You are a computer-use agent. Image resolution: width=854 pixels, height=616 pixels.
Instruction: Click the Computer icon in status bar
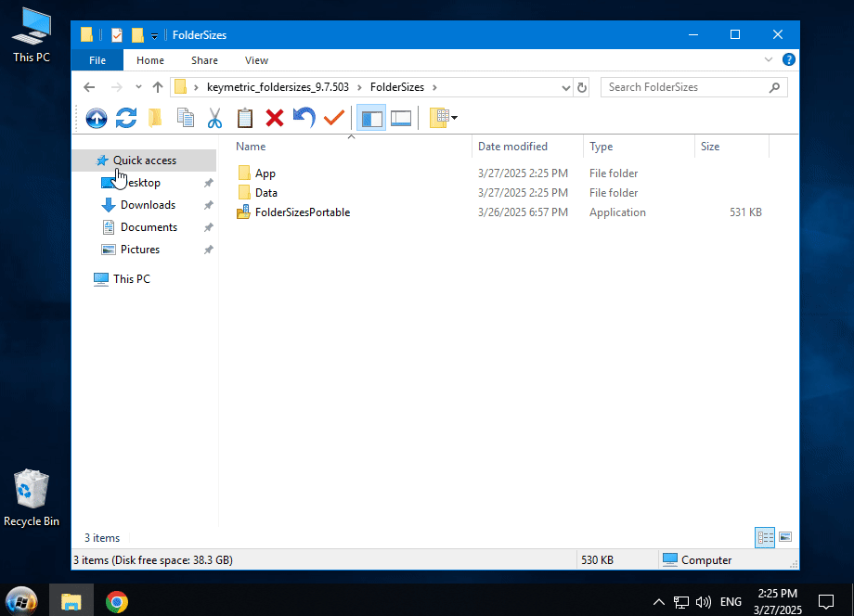[x=670, y=559]
